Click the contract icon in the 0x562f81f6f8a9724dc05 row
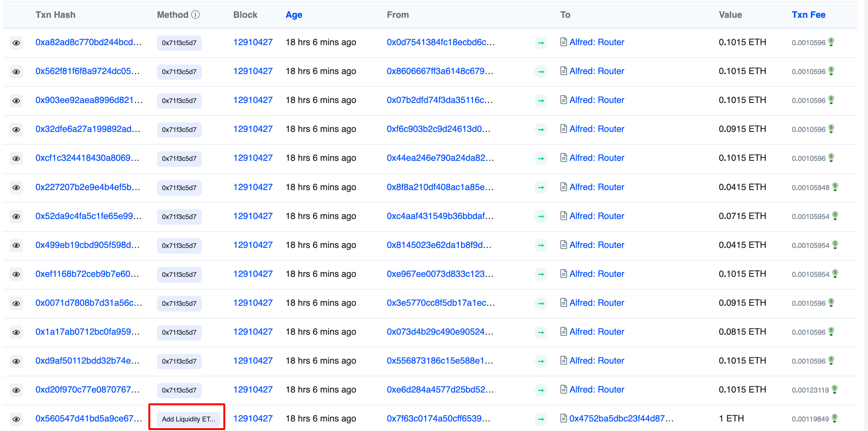 (x=563, y=71)
